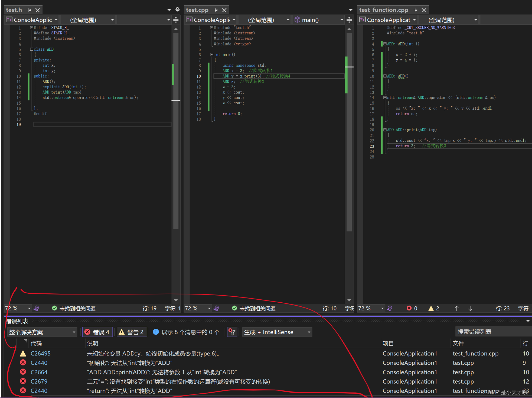Toggle the 8 messages info filter
The image size is (532, 398).
(187, 332)
